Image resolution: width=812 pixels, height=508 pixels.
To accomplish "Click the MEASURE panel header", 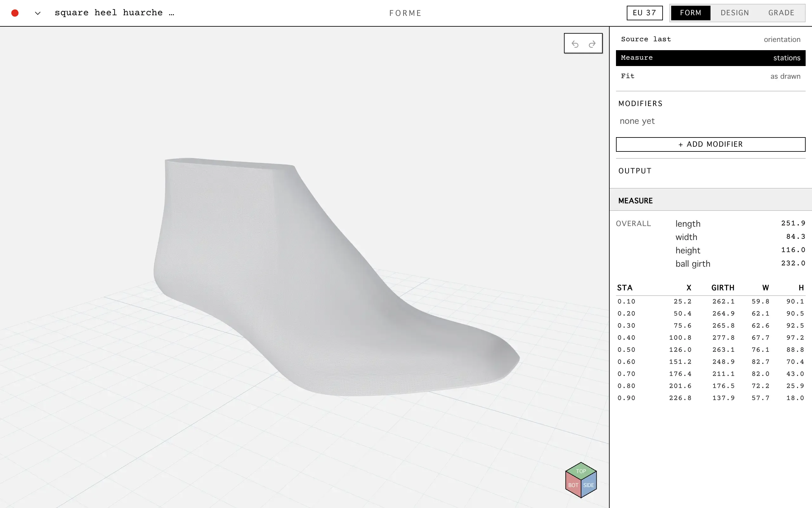I will tap(710, 201).
